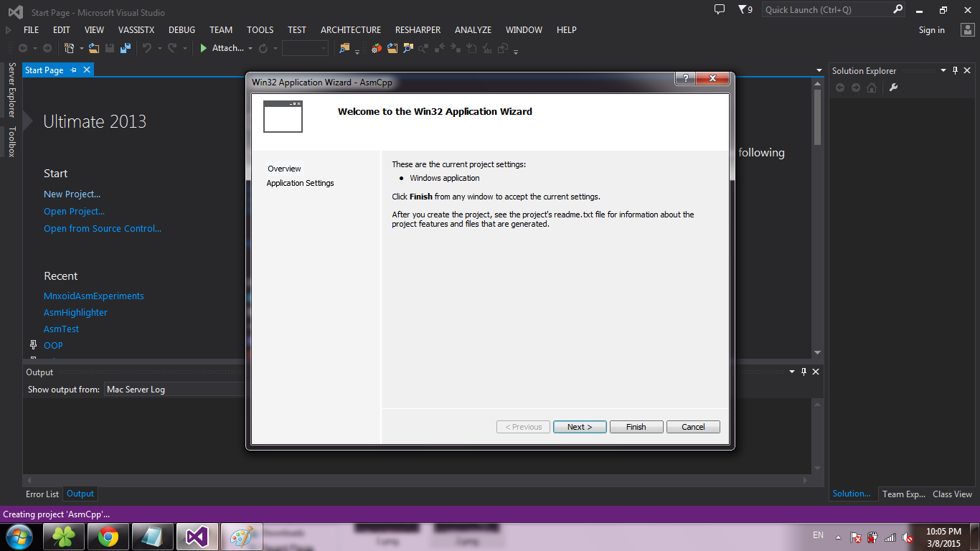This screenshot has width=980, height=551.
Task: Close the Start Page tab
Action: coord(87,70)
